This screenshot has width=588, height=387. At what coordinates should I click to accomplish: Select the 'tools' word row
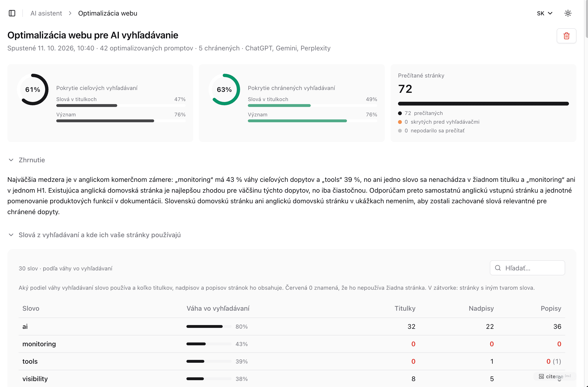(x=292, y=361)
